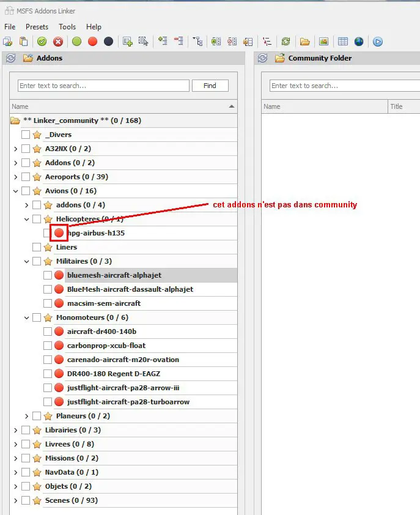Check the Avions group checkbox
420x515 pixels.
26,191
